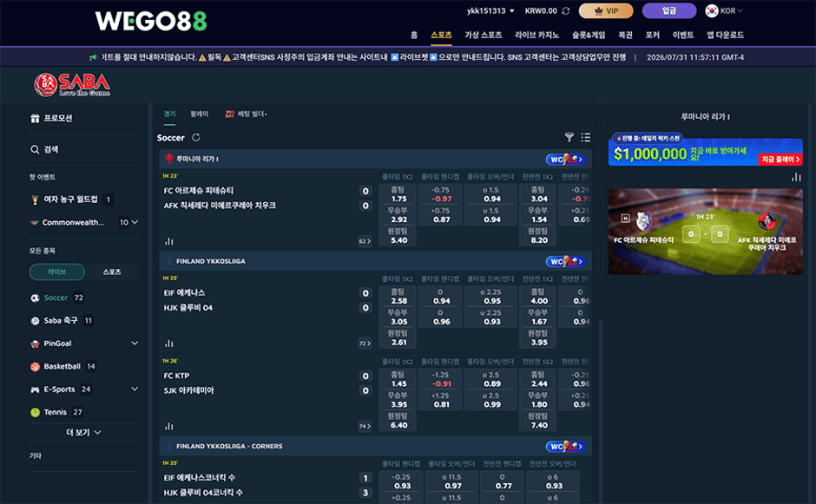This screenshot has width=816, height=504.
Task: Pick over 11.5 corners odds 0.97
Action: point(451,481)
